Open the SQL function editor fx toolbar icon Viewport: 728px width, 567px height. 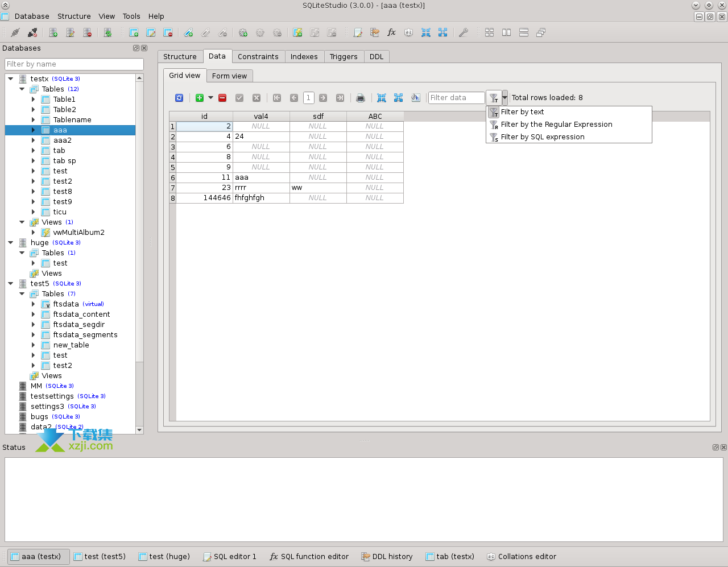391,32
